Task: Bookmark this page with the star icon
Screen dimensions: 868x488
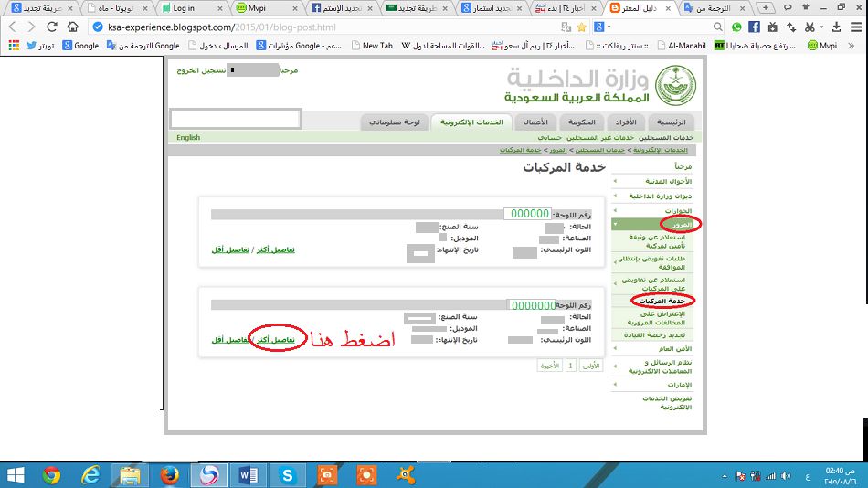Action: (581, 27)
